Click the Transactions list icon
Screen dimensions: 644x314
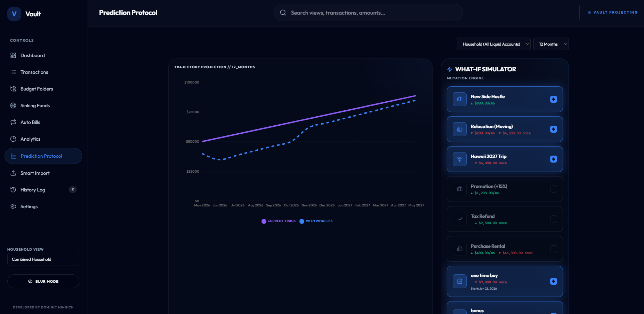13,72
